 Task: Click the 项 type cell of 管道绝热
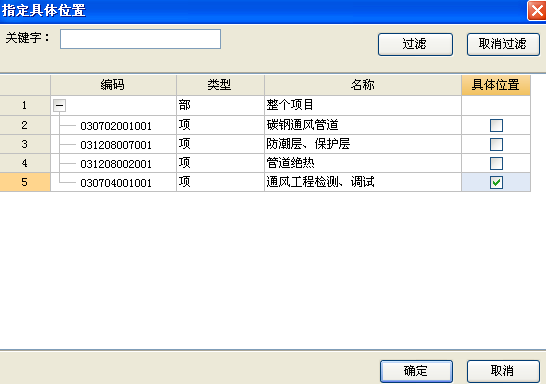pyautogui.click(x=220, y=163)
